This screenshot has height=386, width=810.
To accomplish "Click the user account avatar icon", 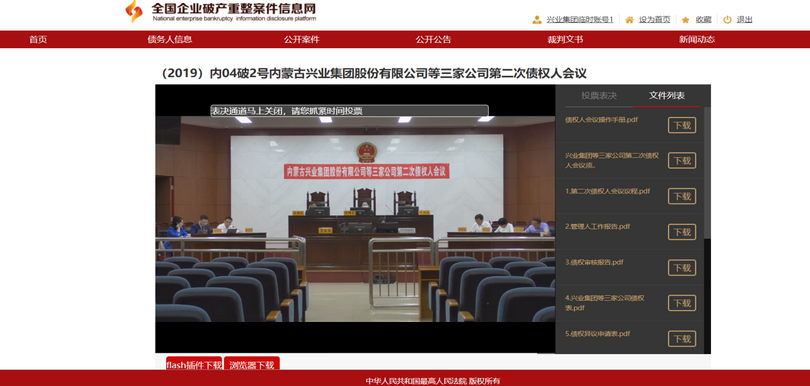I will point(537,20).
